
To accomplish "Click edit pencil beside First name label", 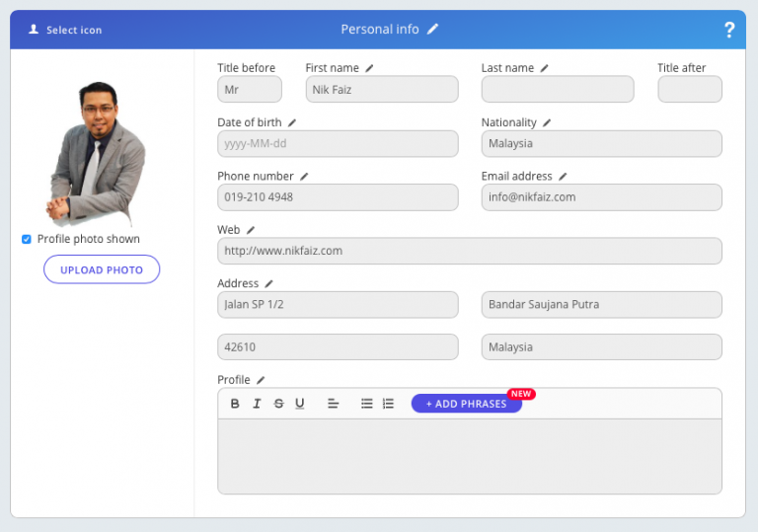I will [369, 68].
